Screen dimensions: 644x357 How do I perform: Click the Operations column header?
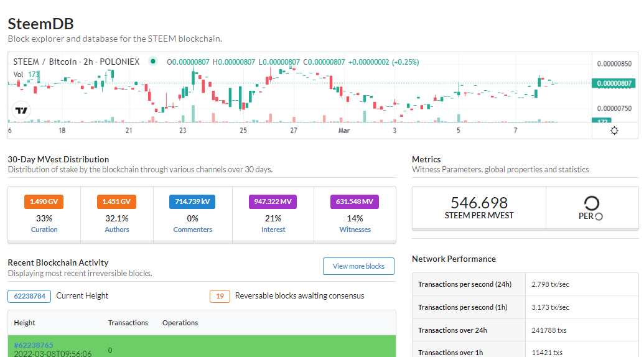click(180, 323)
